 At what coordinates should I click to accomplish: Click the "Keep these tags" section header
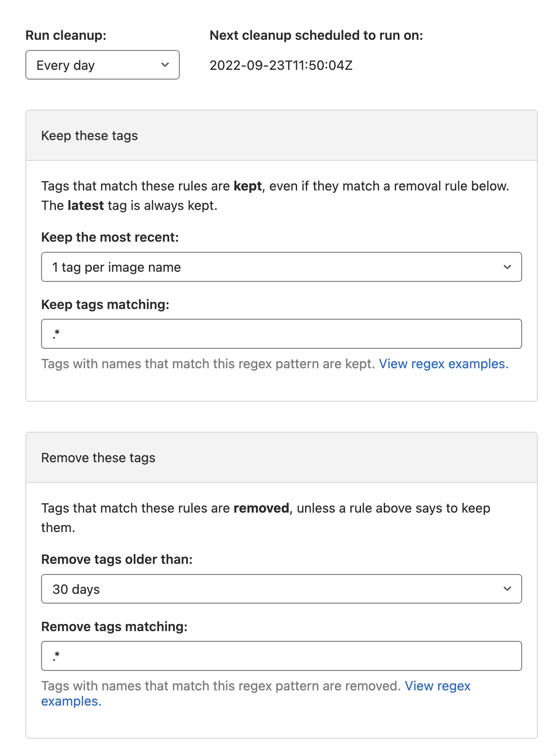coord(89,136)
